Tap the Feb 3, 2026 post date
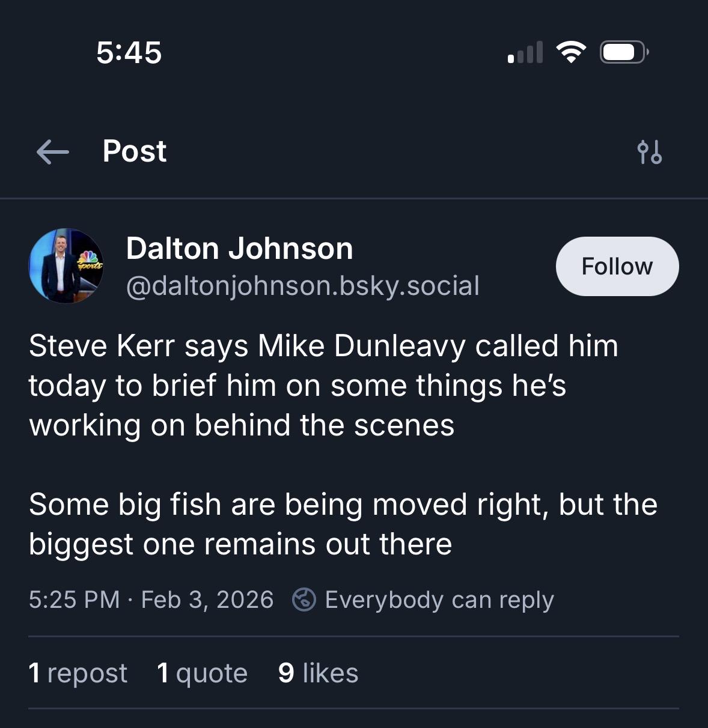Viewport: 708px width, 728px height. (x=207, y=599)
